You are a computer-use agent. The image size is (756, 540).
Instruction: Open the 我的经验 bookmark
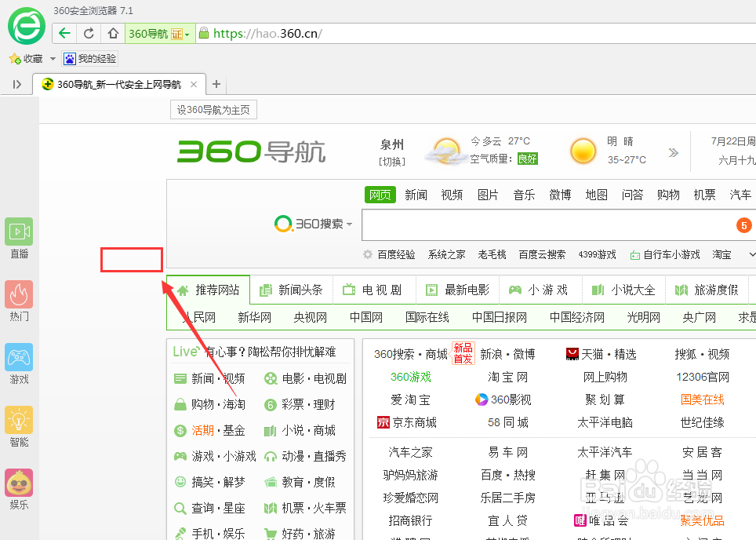point(90,59)
